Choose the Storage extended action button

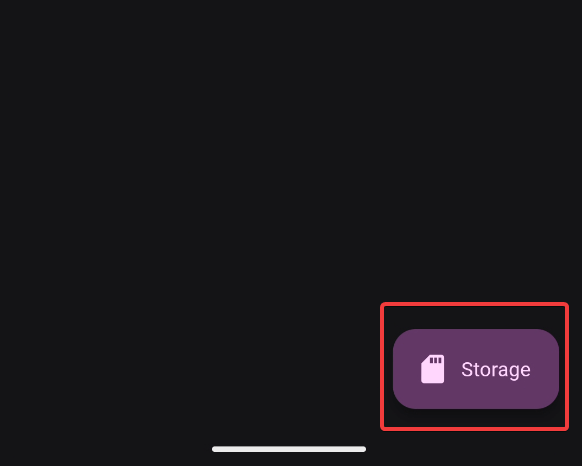(476, 369)
